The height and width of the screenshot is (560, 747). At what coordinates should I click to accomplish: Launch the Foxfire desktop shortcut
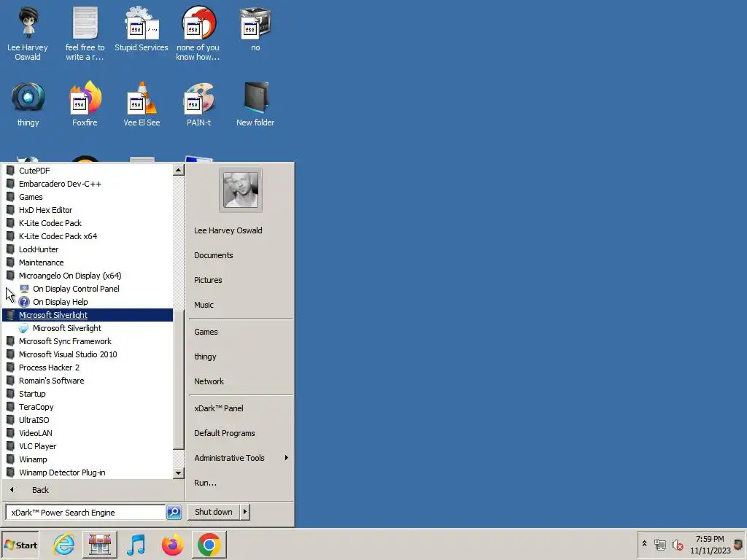(x=85, y=104)
